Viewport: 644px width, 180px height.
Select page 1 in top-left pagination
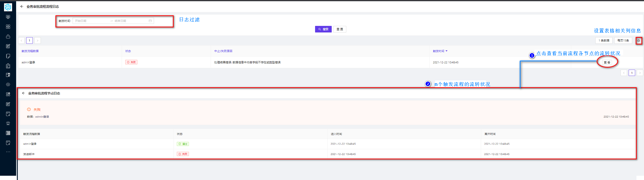click(x=29, y=40)
